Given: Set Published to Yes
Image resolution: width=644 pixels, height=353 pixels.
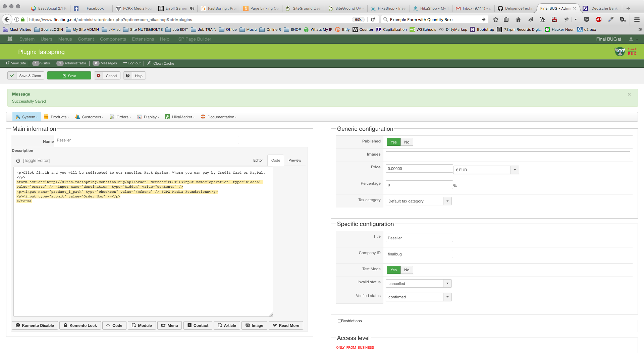Looking at the screenshot, I should [393, 142].
